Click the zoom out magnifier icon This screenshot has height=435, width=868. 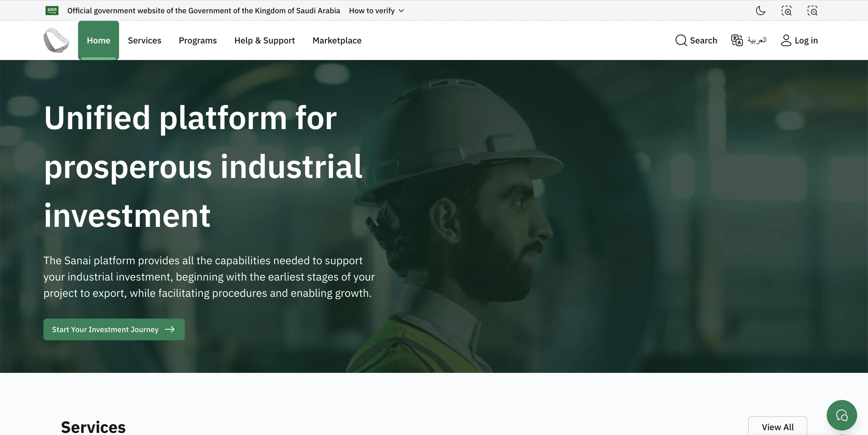pos(813,11)
